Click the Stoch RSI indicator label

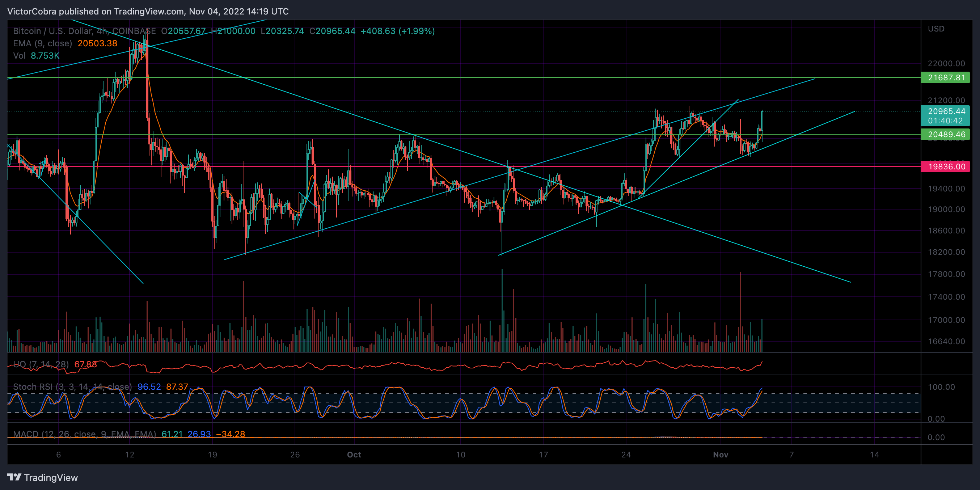(72, 387)
